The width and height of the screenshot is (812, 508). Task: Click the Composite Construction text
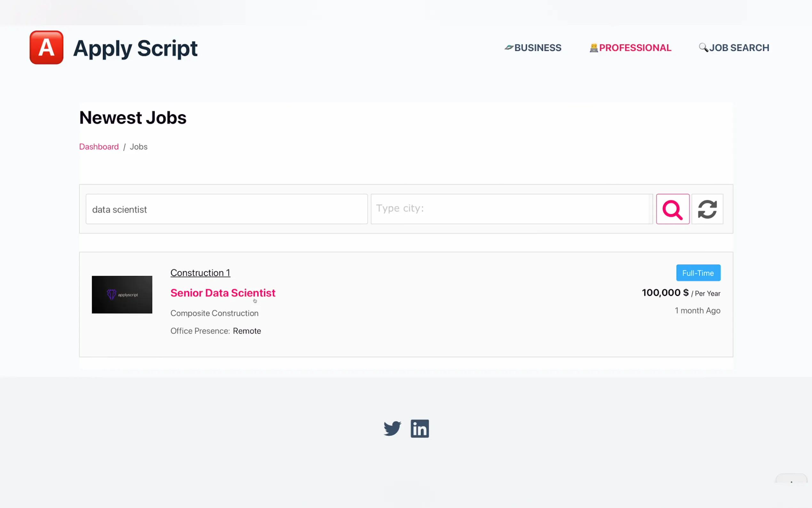pos(215,313)
